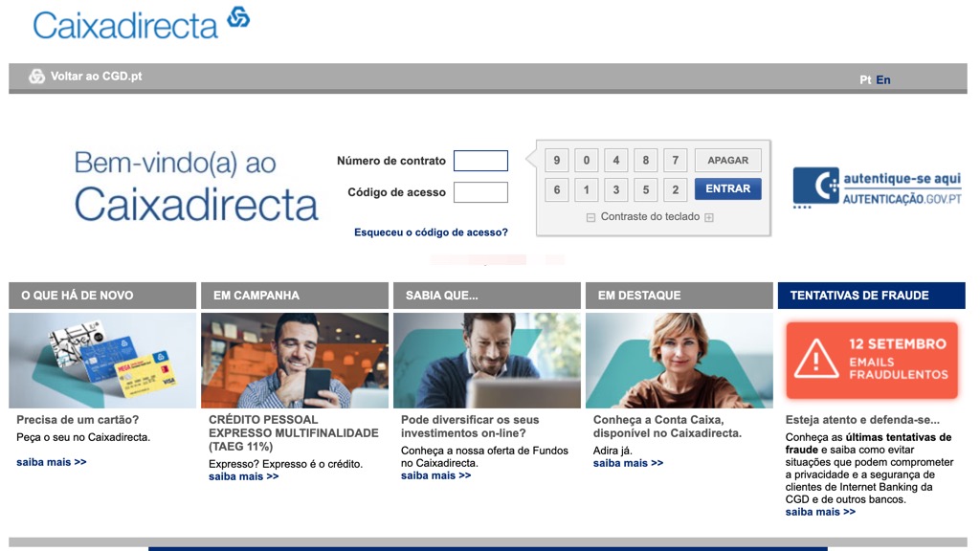
Task: Tap keypad digit 4
Action: coord(615,161)
